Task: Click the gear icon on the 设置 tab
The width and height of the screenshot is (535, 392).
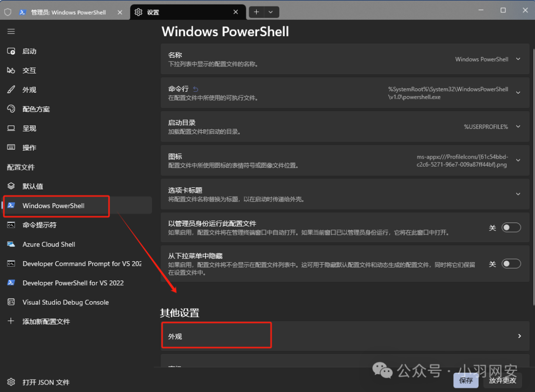Action: tap(138, 12)
